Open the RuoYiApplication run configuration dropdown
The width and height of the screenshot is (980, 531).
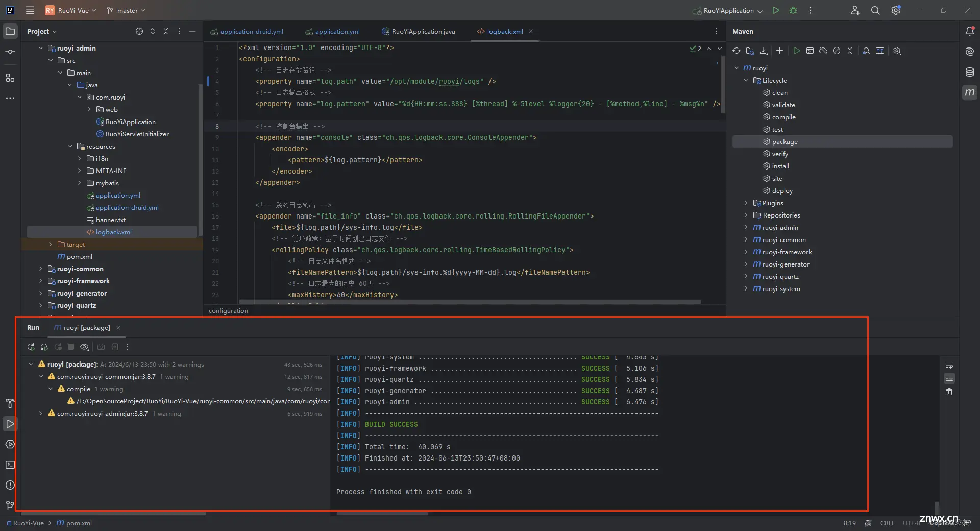(x=727, y=10)
